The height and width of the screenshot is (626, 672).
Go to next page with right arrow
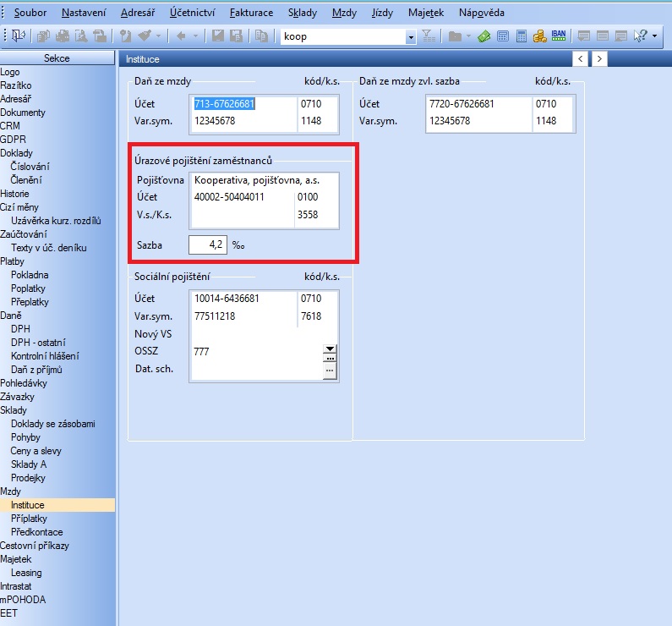click(x=599, y=58)
